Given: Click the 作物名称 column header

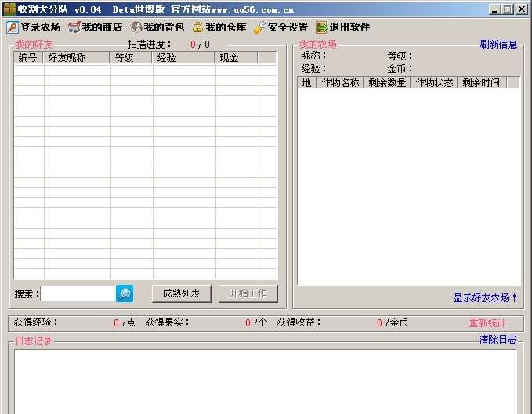Looking at the screenshot, I should 340,82.
